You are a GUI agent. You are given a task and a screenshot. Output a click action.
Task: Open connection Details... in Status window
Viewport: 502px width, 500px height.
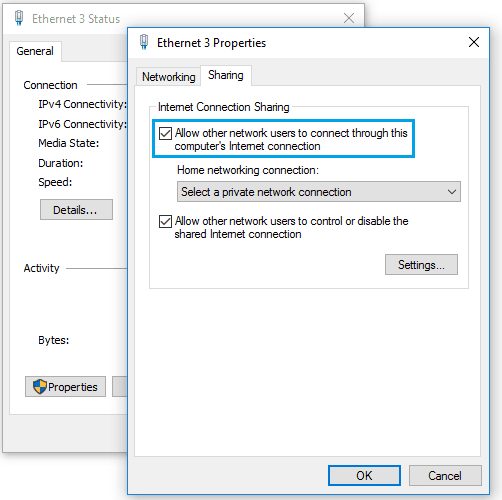click(76, 210)
